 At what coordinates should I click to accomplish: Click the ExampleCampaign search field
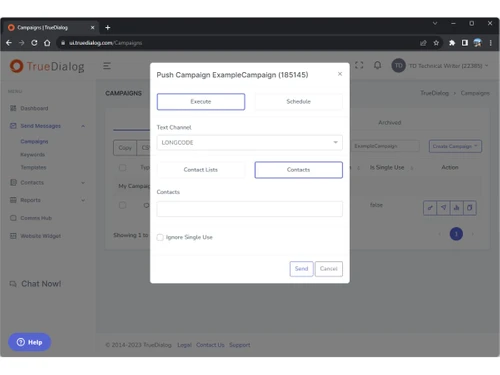pyautogui.click(x=384, y=146)
